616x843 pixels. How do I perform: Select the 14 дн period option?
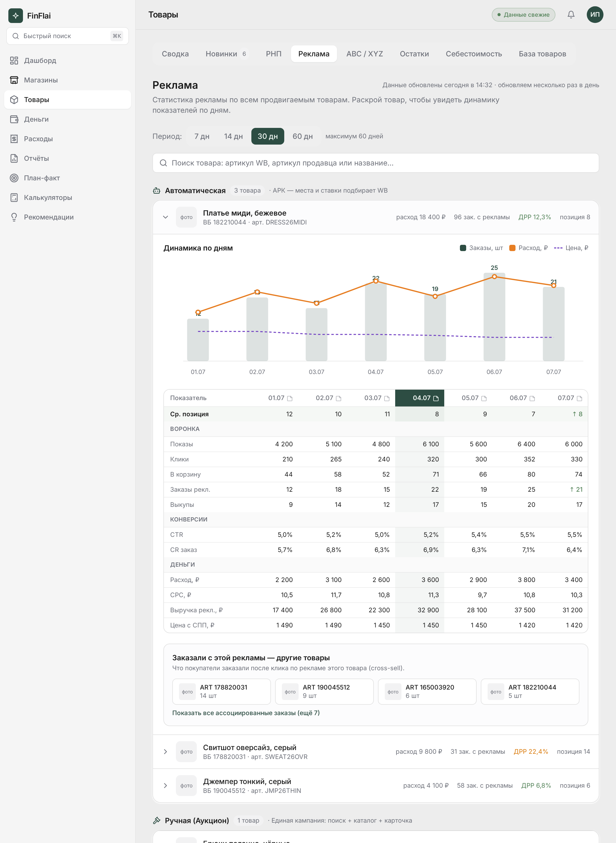233,136
